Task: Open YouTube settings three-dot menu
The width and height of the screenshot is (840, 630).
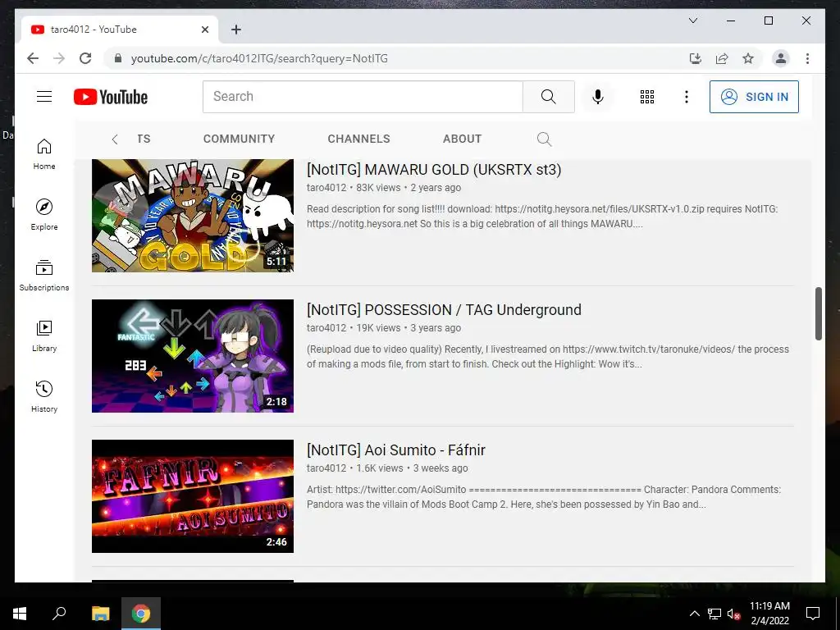Action: pos(687,97)
